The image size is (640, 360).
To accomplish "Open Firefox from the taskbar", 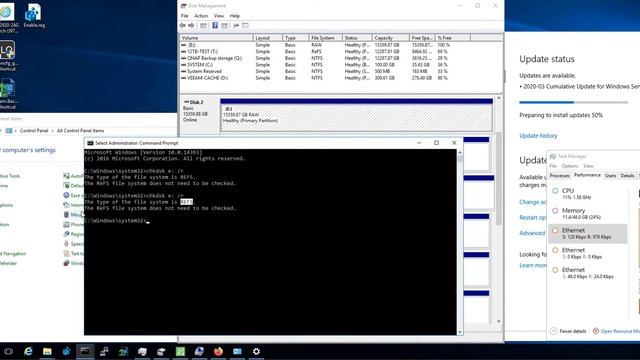I will (x=218, y=351).
